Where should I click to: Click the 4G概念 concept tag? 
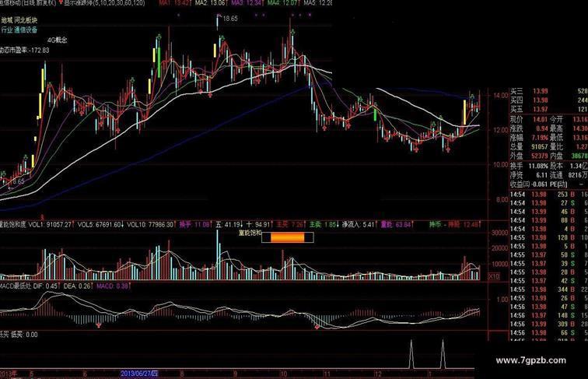click(58, 40)
